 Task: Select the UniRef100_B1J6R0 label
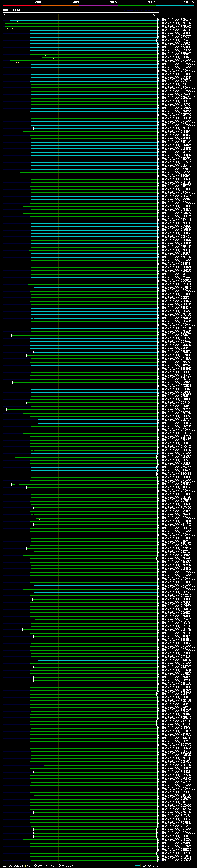(176, 213)
